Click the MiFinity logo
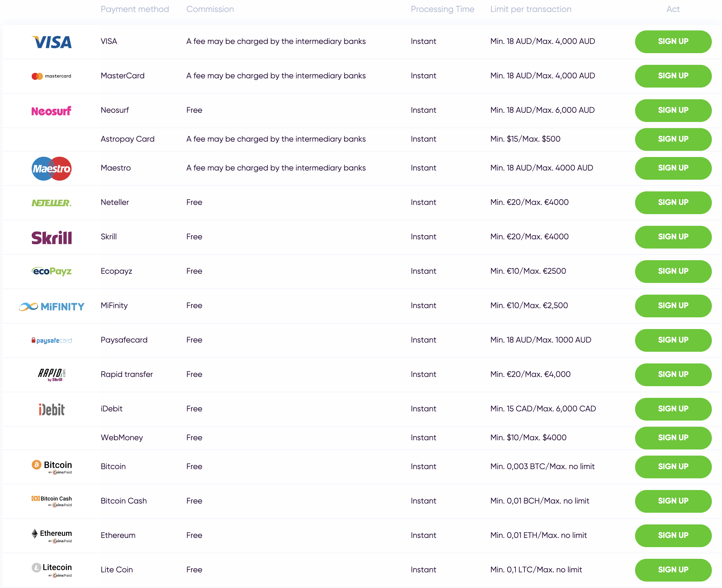This screenshot has width=722, height=588. (x=52, y=307)
